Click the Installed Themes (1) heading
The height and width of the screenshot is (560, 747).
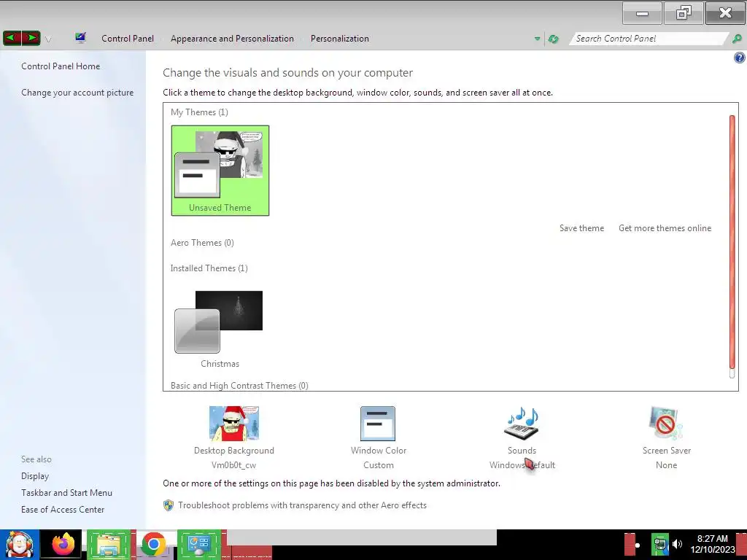click(209, 268)
